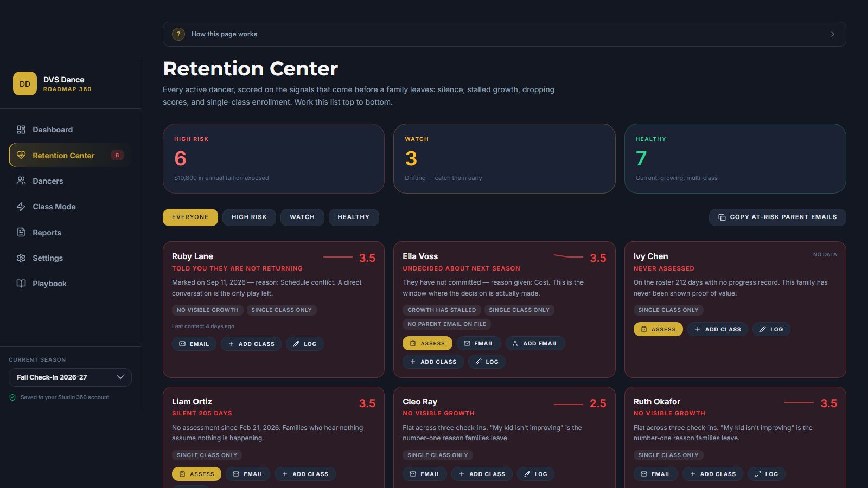Add a class for Ella Voss
Image resolution: width=868 pixels, height=488 pixels.
[x=433, y=362]
